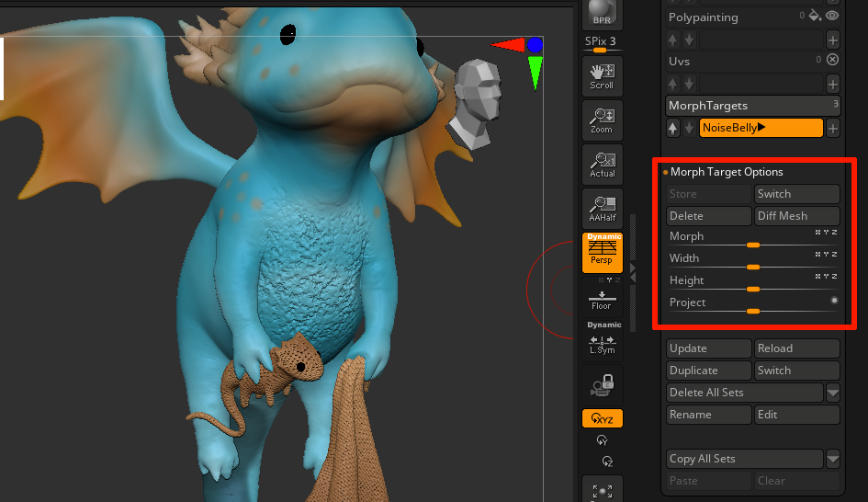Click the Duplicate button

708,371
